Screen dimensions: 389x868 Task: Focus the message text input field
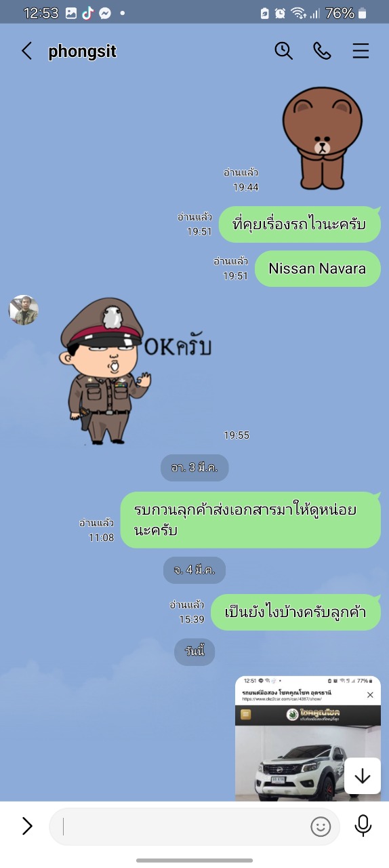[194, 826]
